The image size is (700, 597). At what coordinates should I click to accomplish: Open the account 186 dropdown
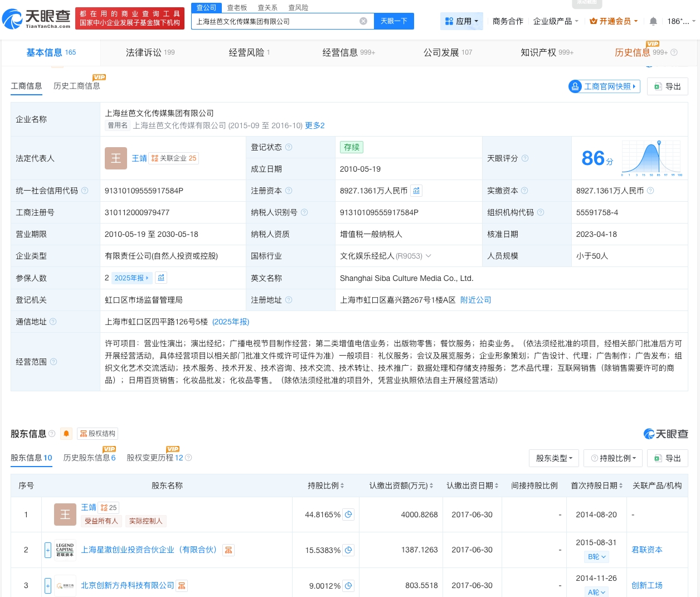pos(681,21)
